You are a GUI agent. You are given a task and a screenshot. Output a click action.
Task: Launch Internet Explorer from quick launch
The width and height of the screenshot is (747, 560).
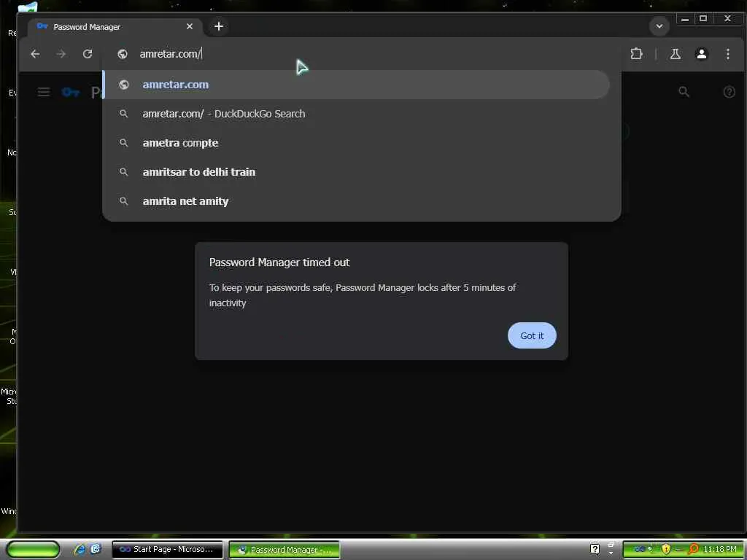79,549
